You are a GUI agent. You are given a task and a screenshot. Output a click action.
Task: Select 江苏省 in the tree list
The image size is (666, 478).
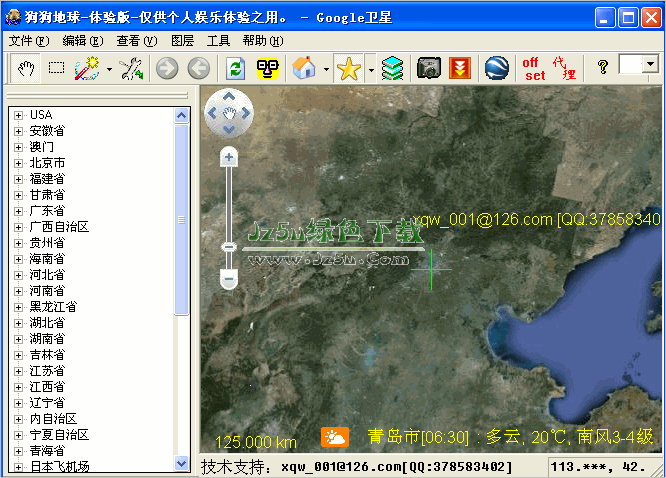click(47, 371)
